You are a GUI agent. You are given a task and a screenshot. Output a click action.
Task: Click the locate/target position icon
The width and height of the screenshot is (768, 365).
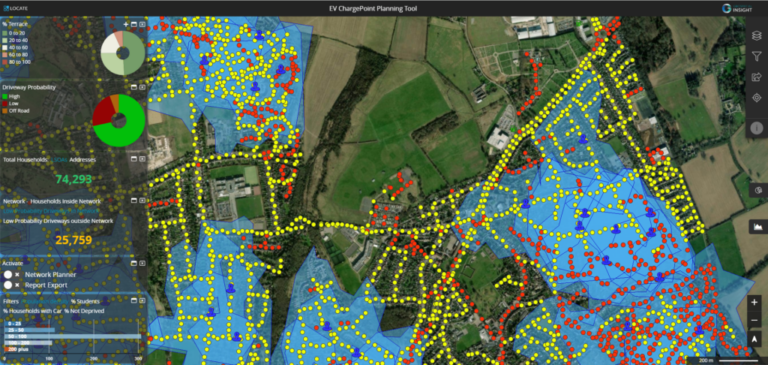[757, 98]
